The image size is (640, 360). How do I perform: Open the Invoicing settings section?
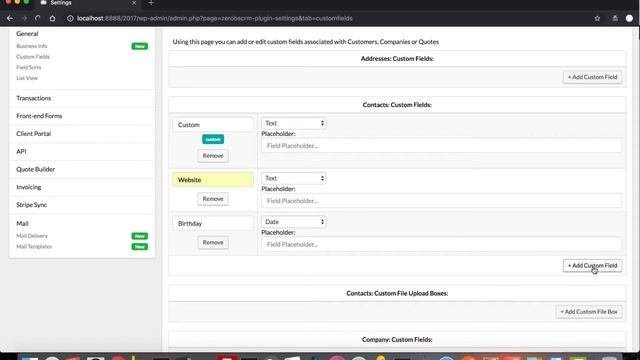[x=29, y=187]
